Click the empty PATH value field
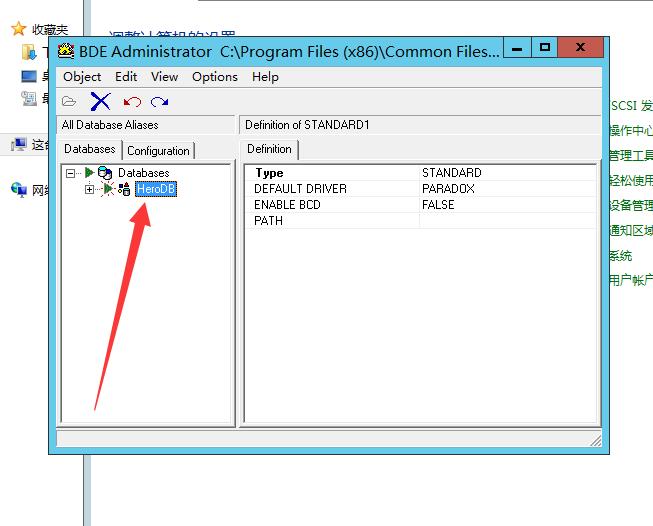The width and height of the screenshot is (653, 526). (x=510, y=221)
